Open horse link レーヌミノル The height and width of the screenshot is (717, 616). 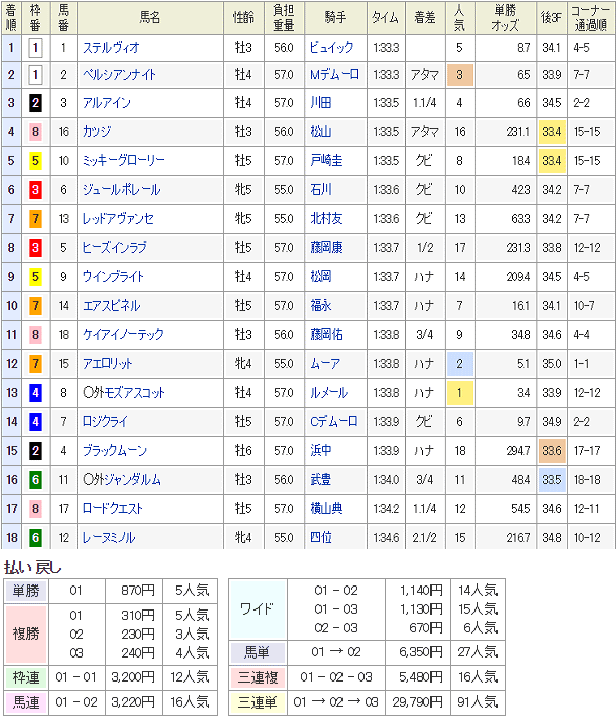coord(109,538)
